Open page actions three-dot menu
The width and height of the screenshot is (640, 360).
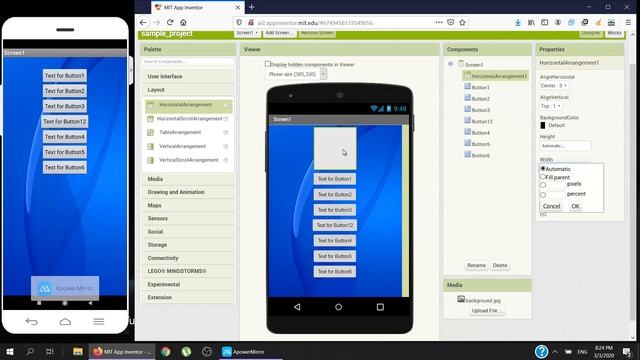pyautogui.click(x=439, y=22)
